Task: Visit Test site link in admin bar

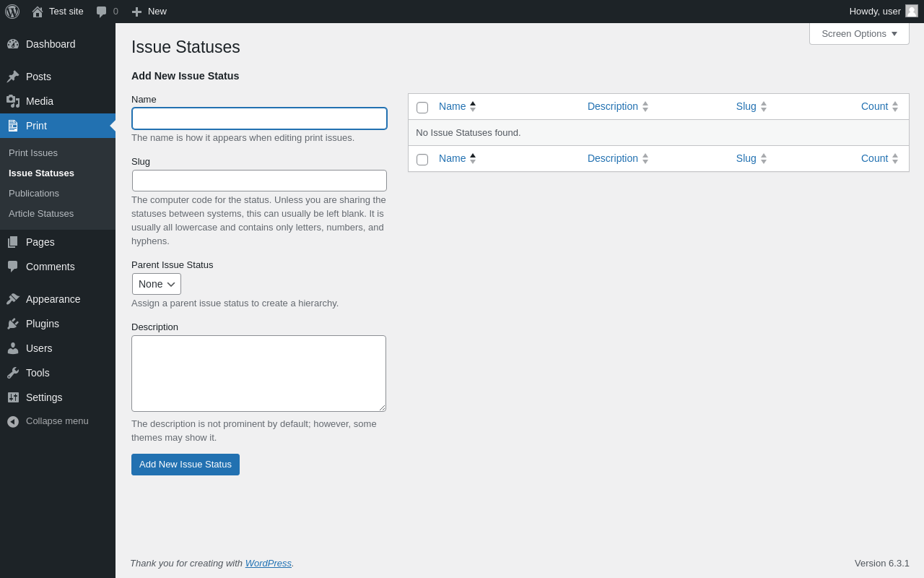Action: coord(66,12)
